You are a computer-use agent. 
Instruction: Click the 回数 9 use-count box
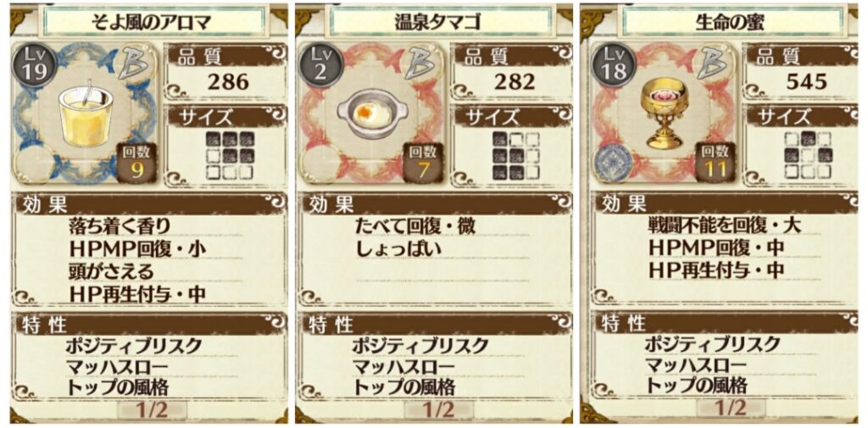click(x=136, y=162)
